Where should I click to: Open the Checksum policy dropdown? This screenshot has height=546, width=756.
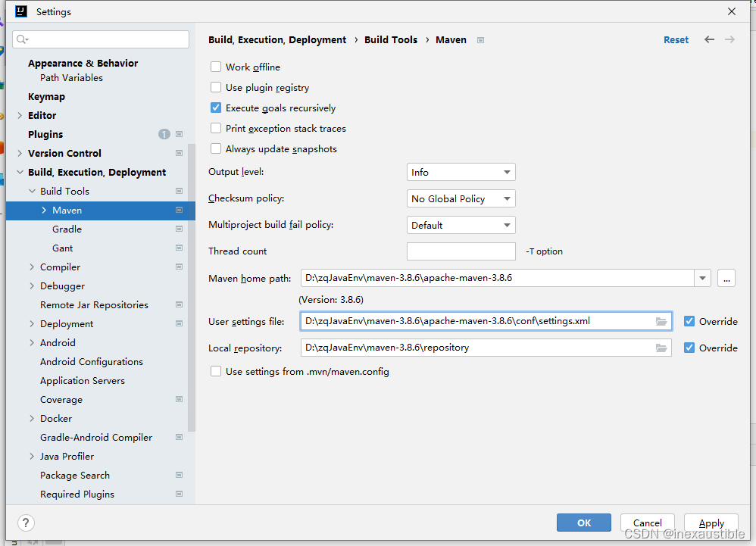coord(461,198)
